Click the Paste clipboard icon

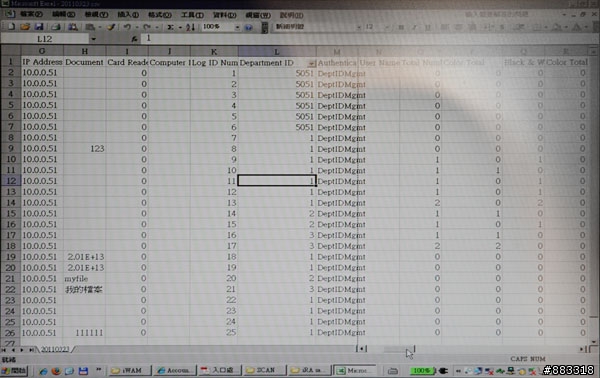tap(90, 27)
